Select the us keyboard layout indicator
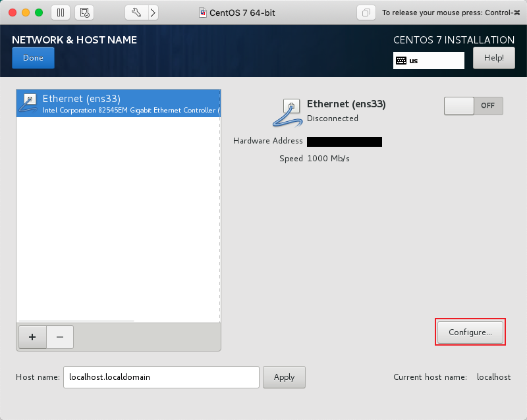This screenshot has height=420, width=527. [x=429, y=61]
